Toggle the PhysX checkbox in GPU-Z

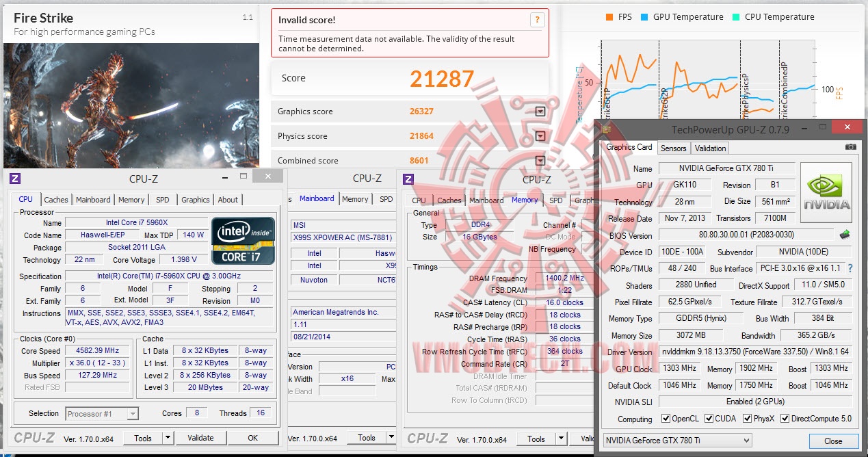[748, 419]
